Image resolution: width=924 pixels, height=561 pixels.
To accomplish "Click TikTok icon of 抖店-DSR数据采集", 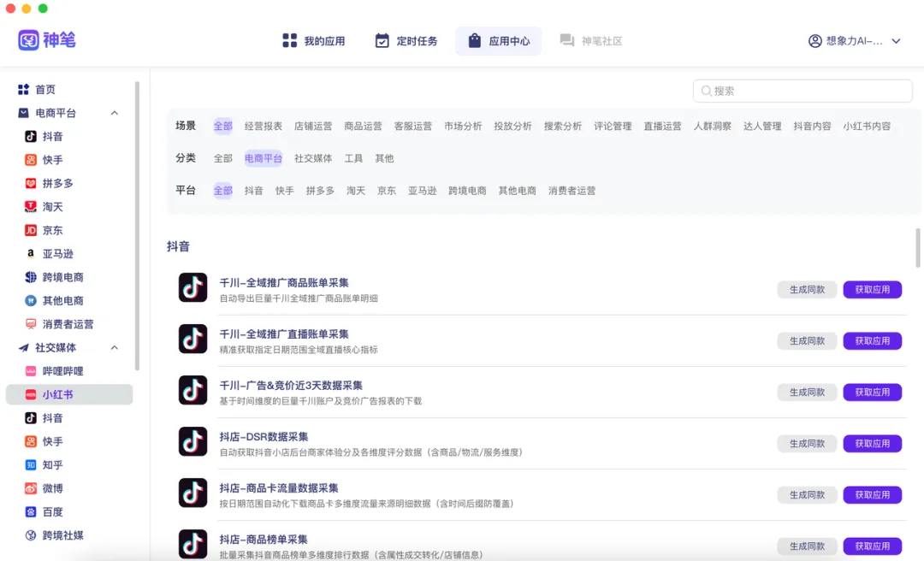I will point(192,441).
